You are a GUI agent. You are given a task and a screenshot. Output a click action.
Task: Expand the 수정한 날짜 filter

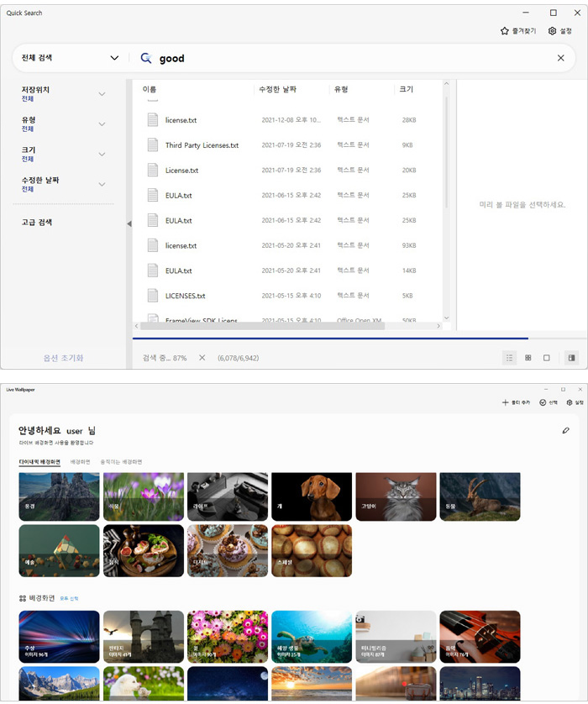pyautogui.click(x=63, y=184)
